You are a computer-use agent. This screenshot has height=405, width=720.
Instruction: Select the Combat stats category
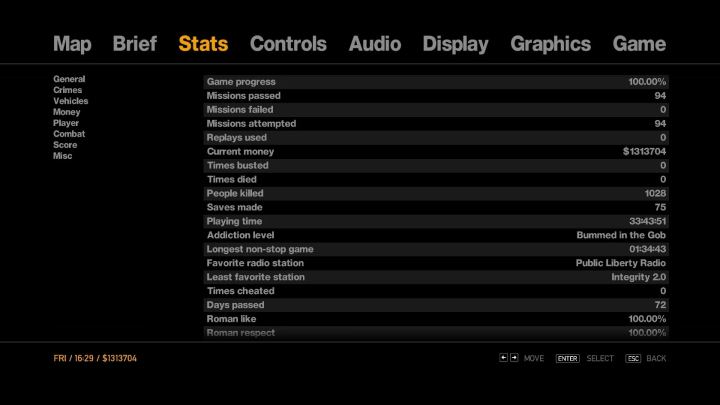69,134
